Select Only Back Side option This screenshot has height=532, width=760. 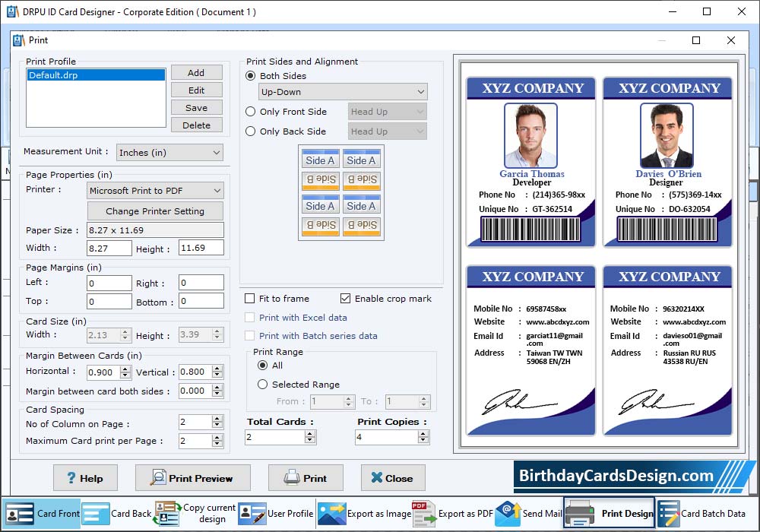(251, 131)
